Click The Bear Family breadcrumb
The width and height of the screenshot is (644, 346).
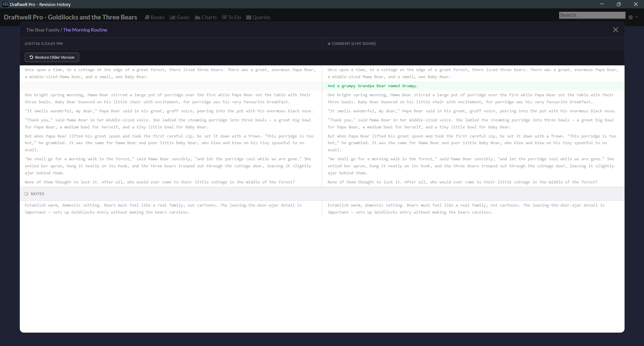[x=43, y=30]
